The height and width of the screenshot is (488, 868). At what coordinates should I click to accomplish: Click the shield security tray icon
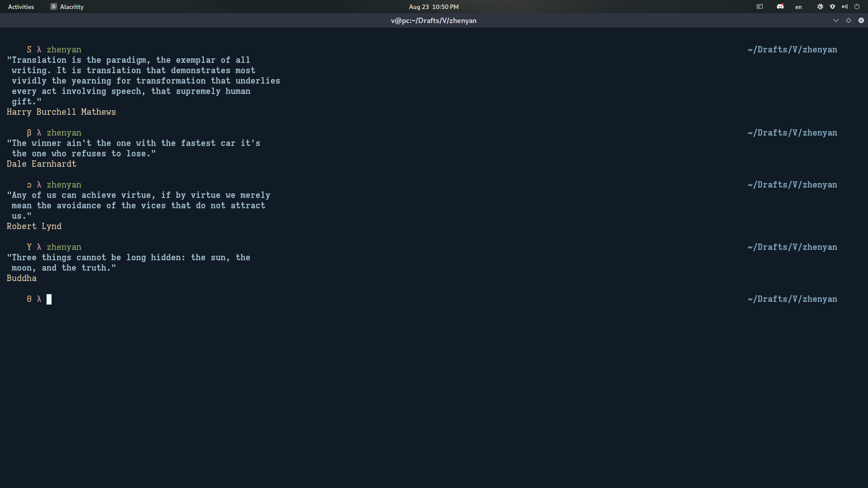point(832,7)
